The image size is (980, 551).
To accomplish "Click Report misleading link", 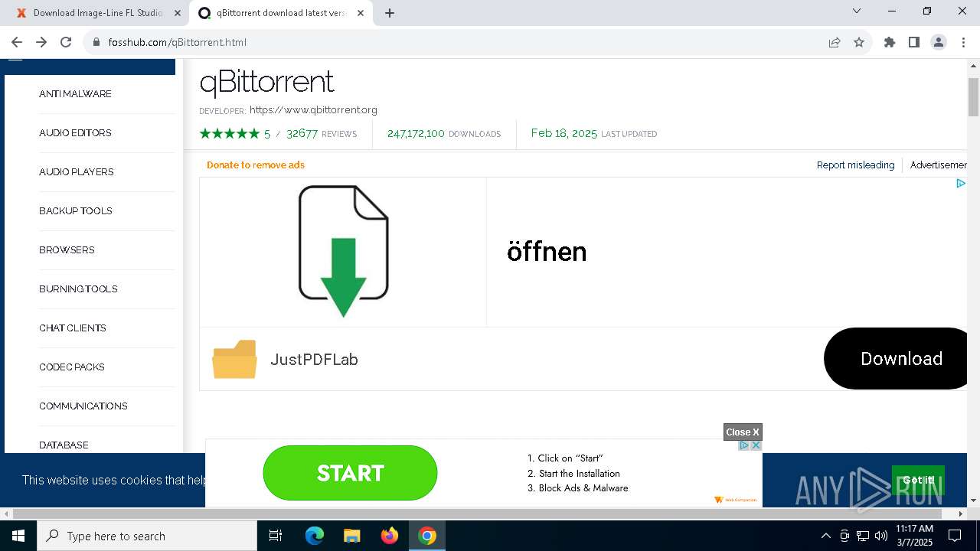I will click(855, 165).
